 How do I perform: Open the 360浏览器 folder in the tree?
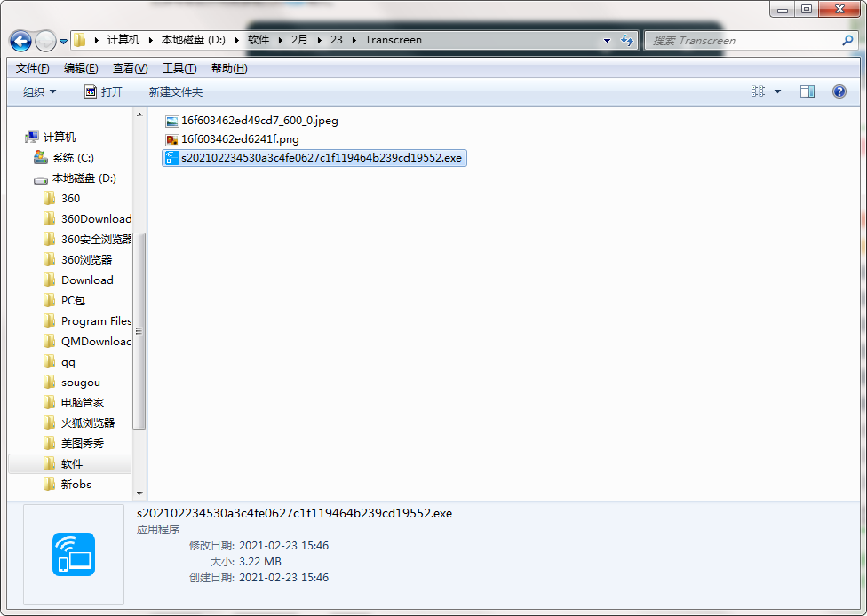tap(86, 260)
